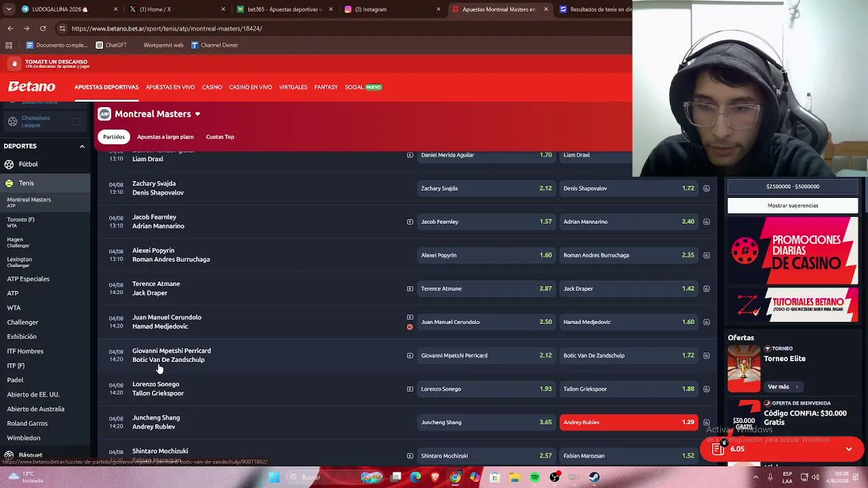
Task: Show hidden system tray icons
Action: [755, 477]
